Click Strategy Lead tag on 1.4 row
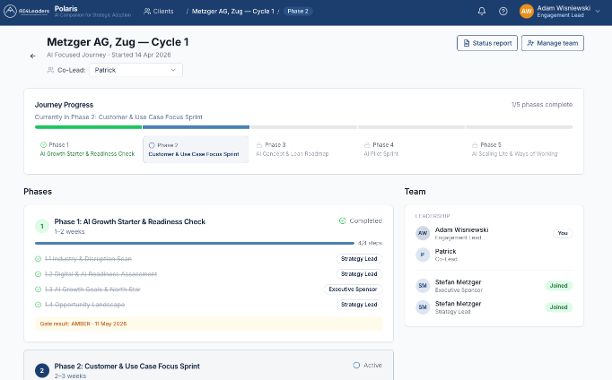 pyautogui.click(x=359, y=304)
